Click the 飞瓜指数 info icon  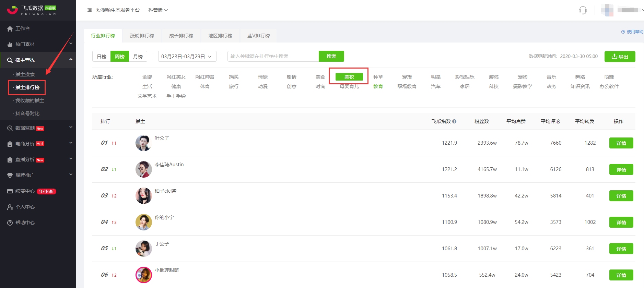454,121
